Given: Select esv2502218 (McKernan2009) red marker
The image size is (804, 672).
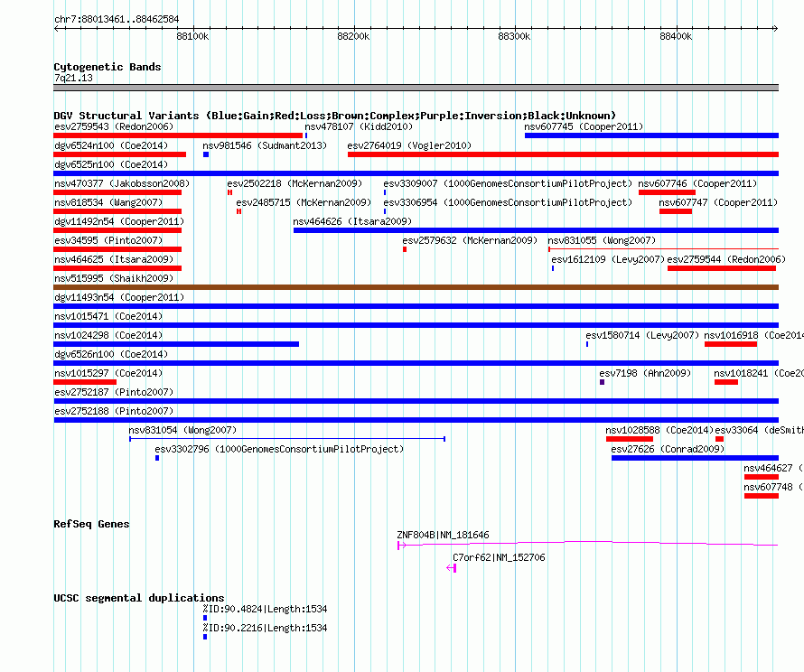Looking at the screenshot, I should click(229, 192).
